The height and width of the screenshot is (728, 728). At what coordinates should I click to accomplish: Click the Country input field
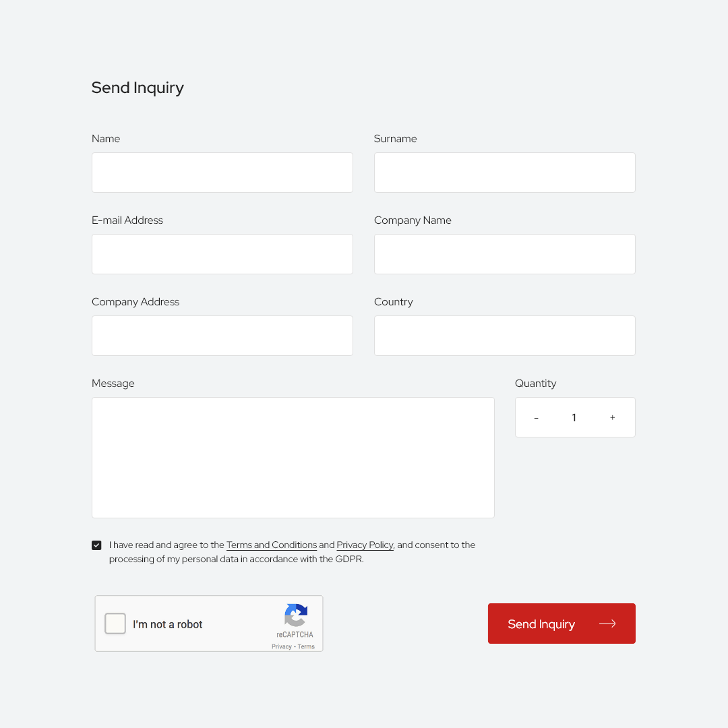click(x=504, y=336)
